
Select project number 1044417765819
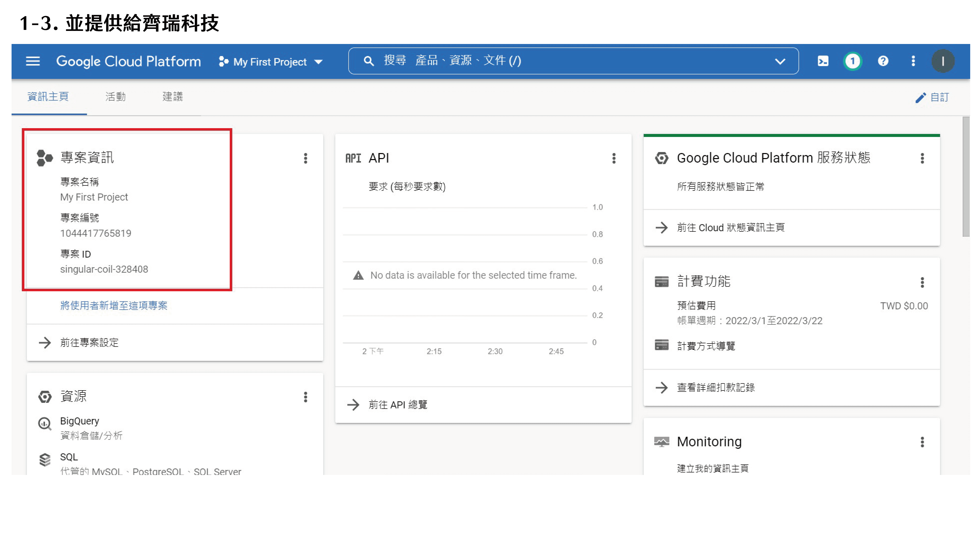point(96,233)
